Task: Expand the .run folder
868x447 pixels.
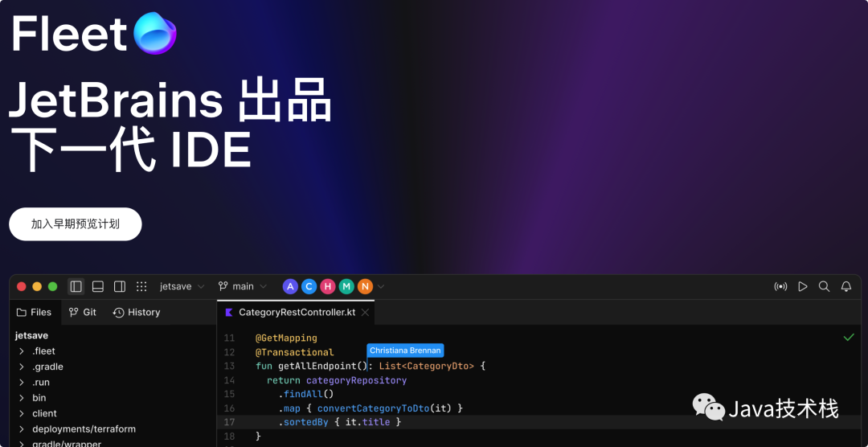Action: (x=21, y=382)
